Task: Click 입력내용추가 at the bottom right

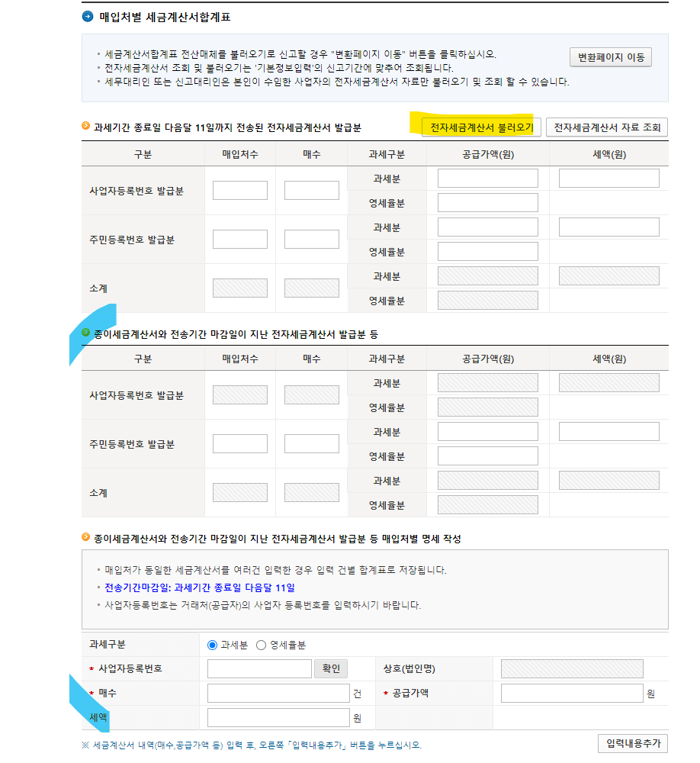Action: click(631, 743)
